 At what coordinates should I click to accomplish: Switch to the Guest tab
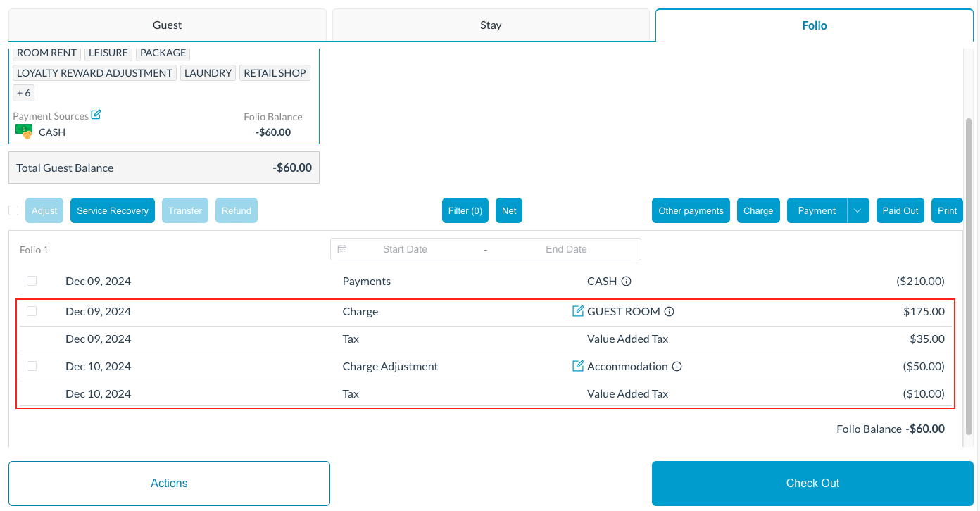(167, 25)
